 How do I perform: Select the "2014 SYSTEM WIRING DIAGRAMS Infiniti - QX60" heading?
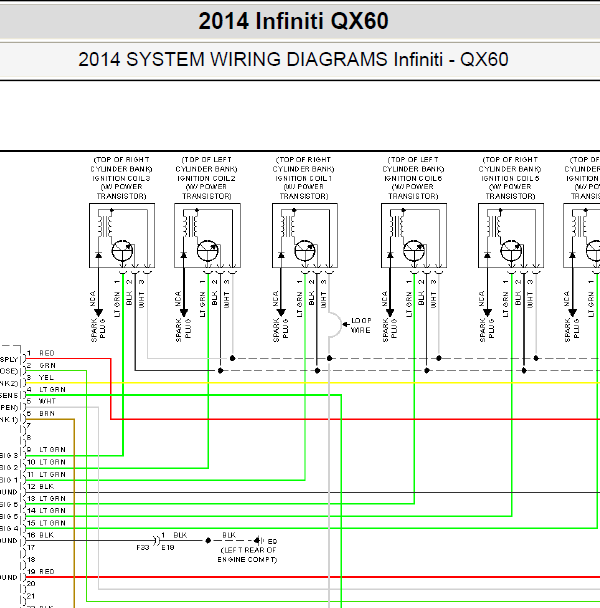(x=293, y=59)
